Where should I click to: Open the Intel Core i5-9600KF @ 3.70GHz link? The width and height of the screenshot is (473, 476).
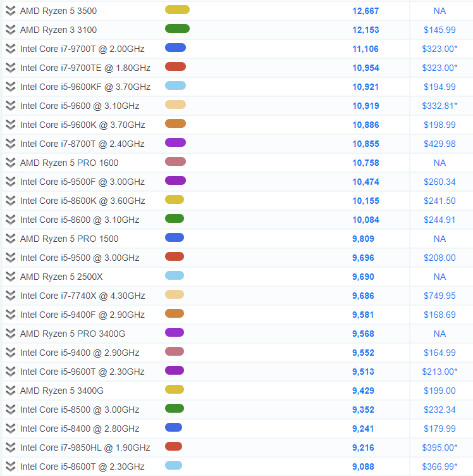(x=85, y=87)
